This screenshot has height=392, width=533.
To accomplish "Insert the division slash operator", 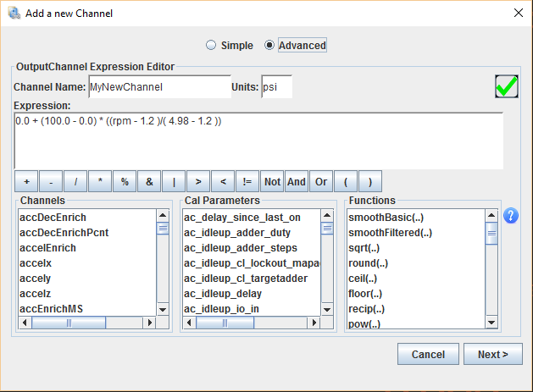I will (75, 181).
